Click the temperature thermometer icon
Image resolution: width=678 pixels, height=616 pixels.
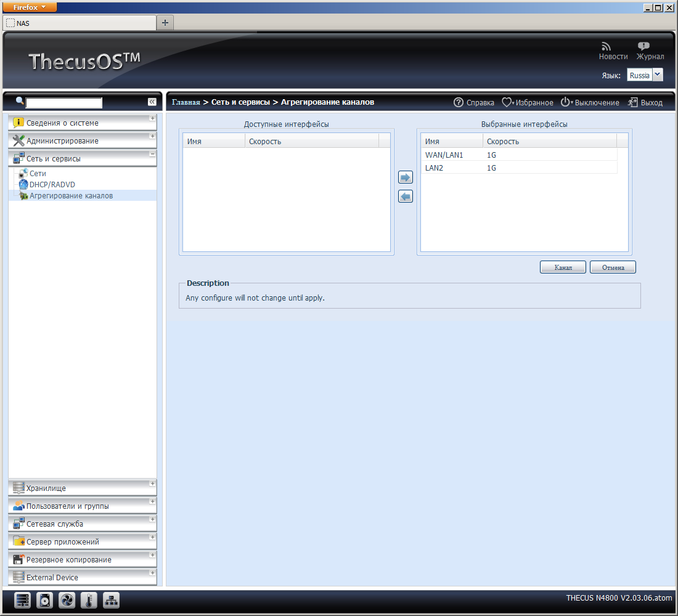[89, 601]
